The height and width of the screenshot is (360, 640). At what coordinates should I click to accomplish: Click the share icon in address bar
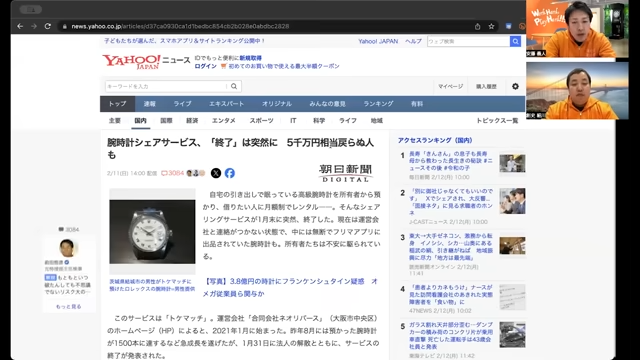478,26
